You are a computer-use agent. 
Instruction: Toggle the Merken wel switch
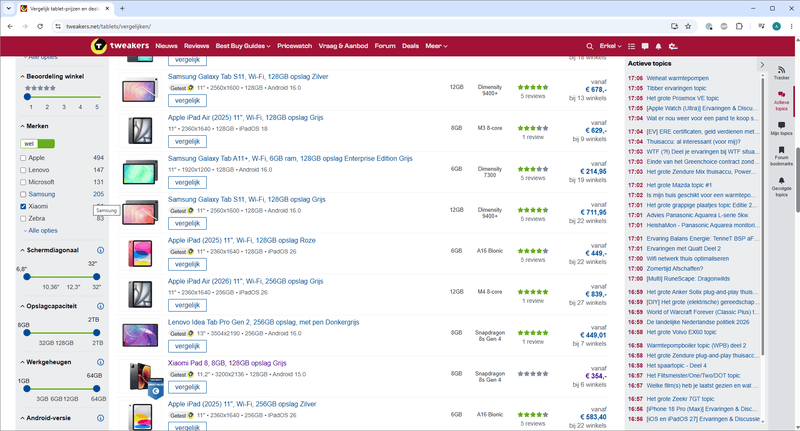pos(37,144)
